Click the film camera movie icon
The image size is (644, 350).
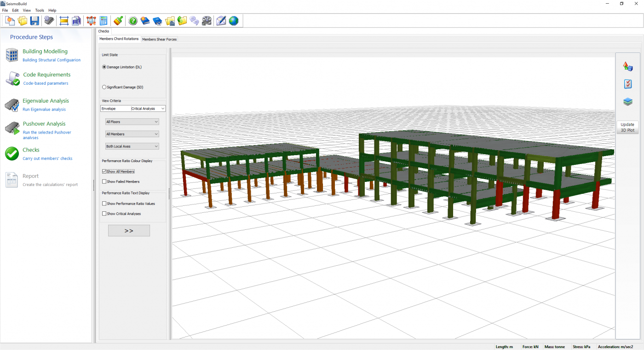pos(207,21)
